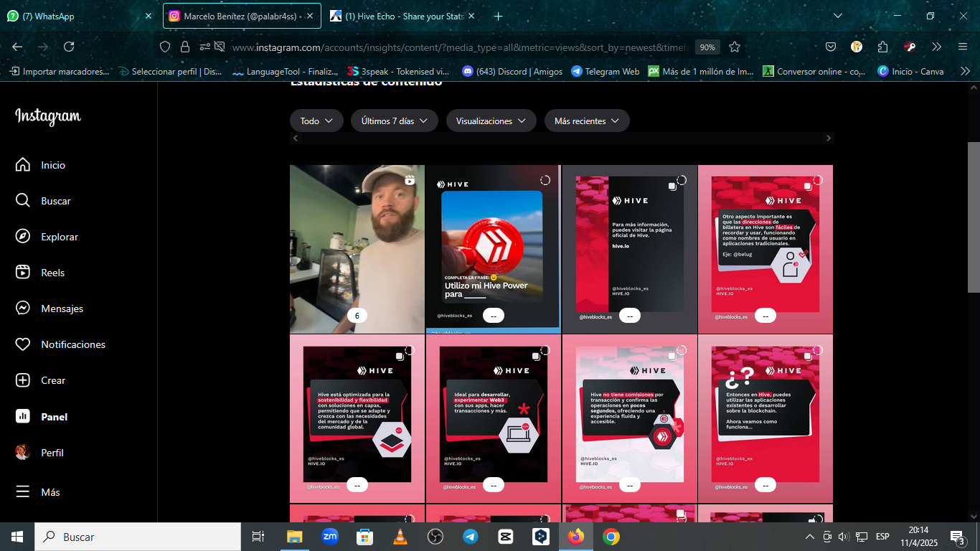Image resolution: width=980 pixels, height=551 pixels.
Task: Click right arrow of horizontal scrollbar
Action: coord(829,138)
